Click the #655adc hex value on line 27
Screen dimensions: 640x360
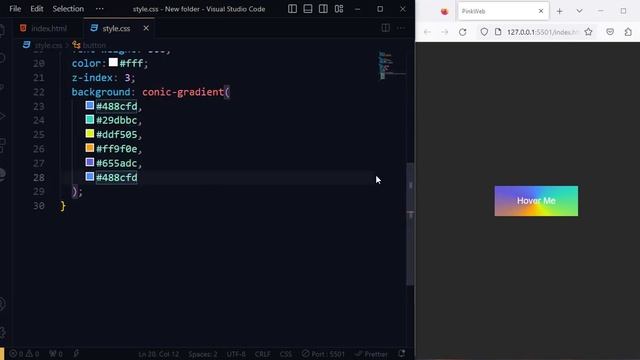(x=117, y=163)
